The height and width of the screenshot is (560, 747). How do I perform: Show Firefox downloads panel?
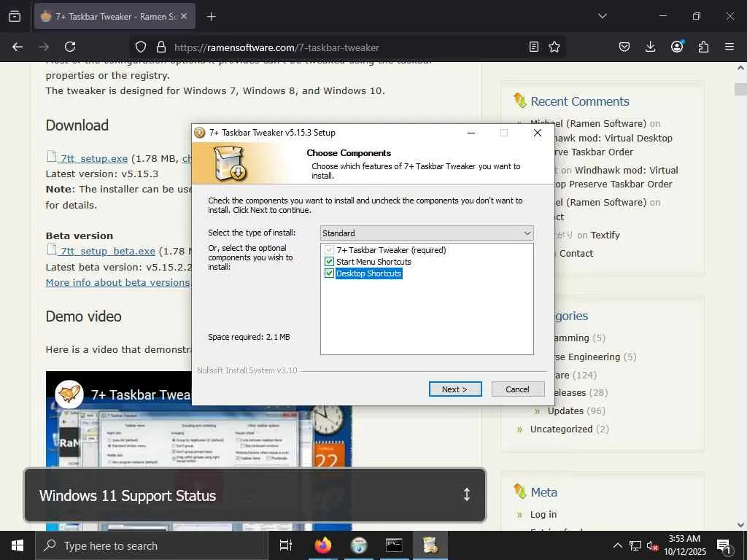[650, 47]
